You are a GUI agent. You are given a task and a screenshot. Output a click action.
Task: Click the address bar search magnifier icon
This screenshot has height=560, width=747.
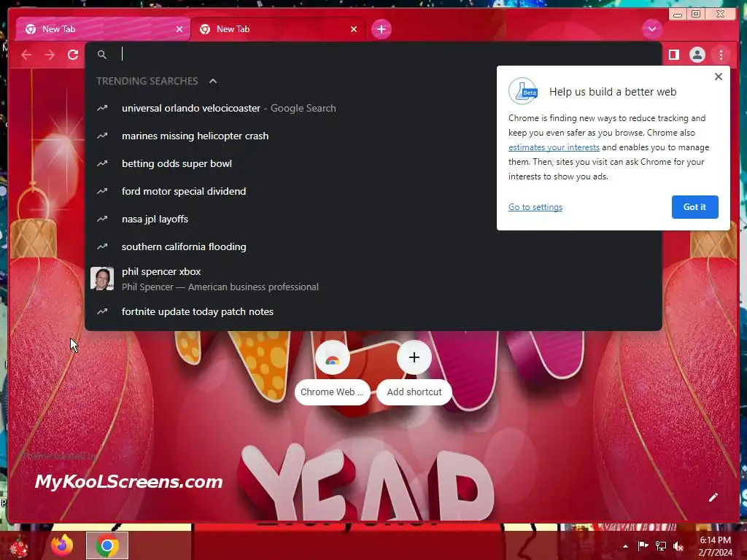tap(102, 55)
